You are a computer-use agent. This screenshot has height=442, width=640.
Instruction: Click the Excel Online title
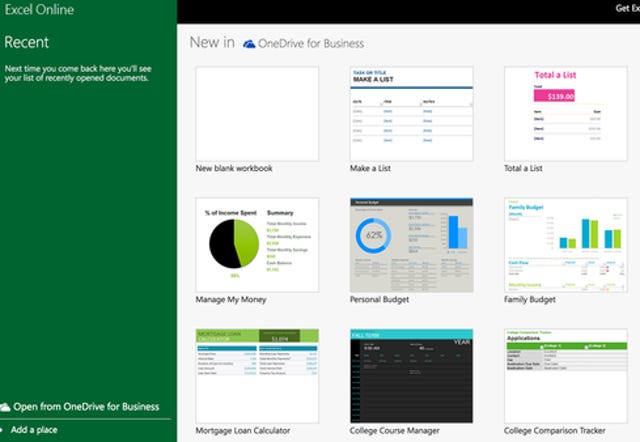click(39, 9)
